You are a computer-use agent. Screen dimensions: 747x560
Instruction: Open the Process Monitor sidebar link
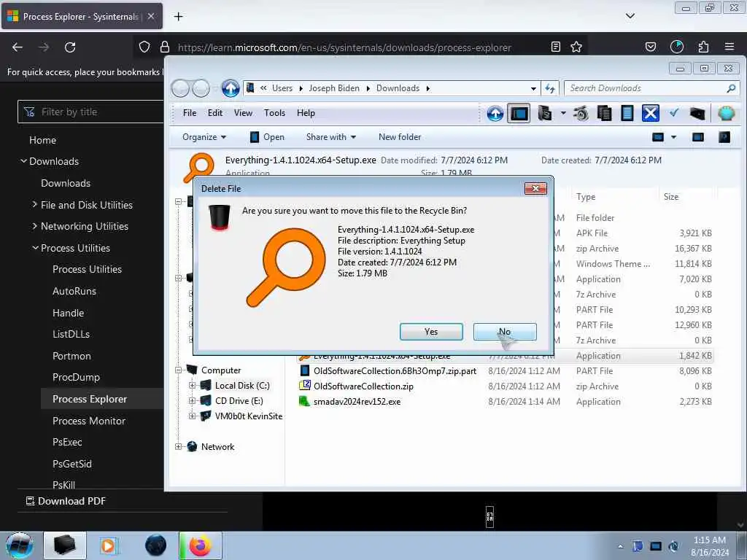click(88, 421)
